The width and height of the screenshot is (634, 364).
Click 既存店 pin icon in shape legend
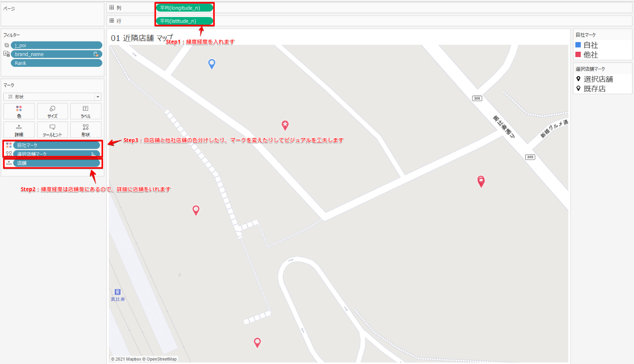578,89
